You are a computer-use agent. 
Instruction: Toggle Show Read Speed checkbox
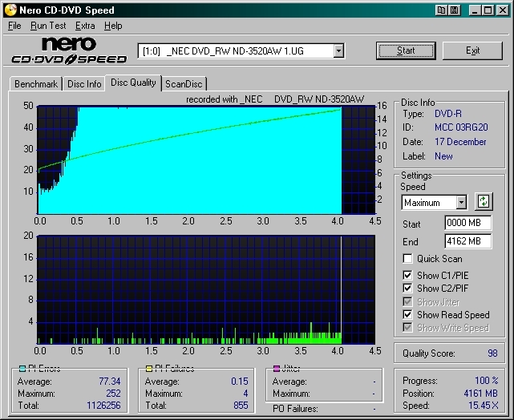pyautogui.click(x=407, y=314)
